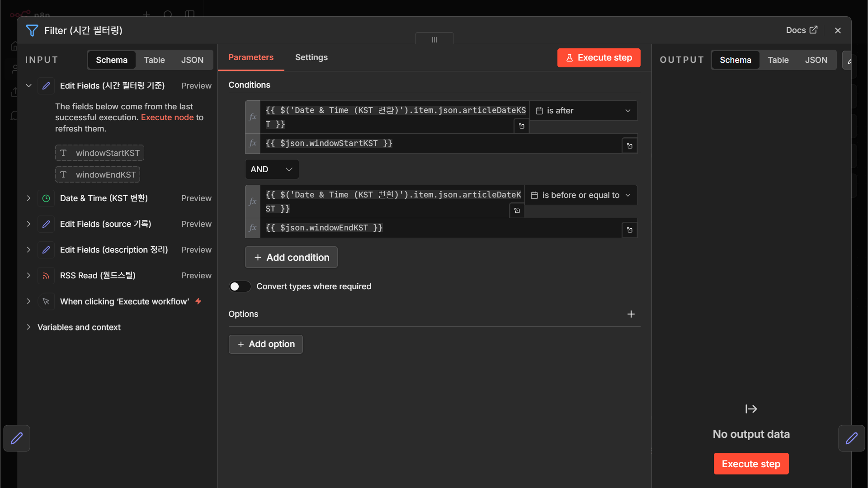
Task: Expand RSS Read (월드스틸) node
Action: point(28,275)
